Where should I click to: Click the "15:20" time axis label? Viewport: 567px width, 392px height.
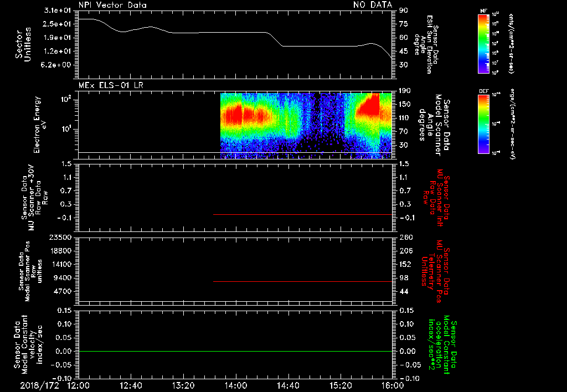coord(341,385)
